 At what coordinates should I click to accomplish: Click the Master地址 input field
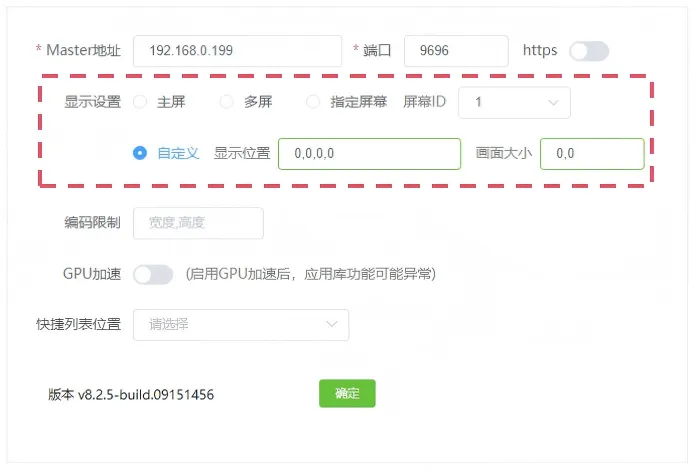237,51
